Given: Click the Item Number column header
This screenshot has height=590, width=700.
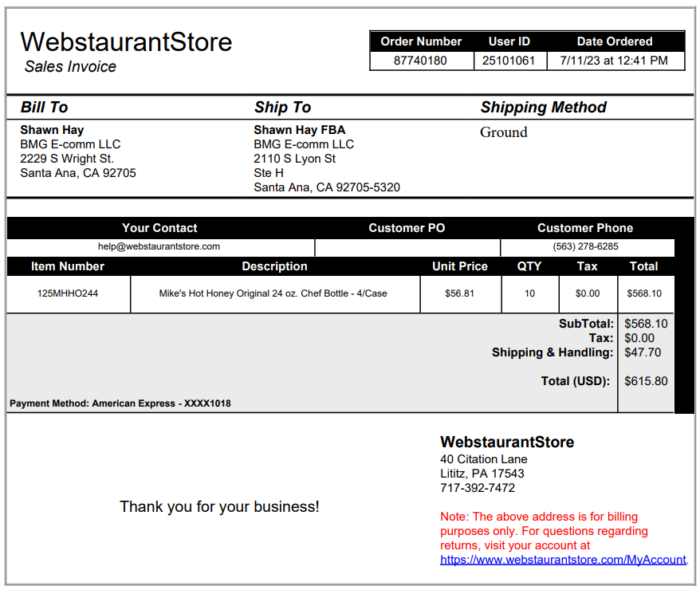Looking at the screenshot, I should click(x=68, y=266).
